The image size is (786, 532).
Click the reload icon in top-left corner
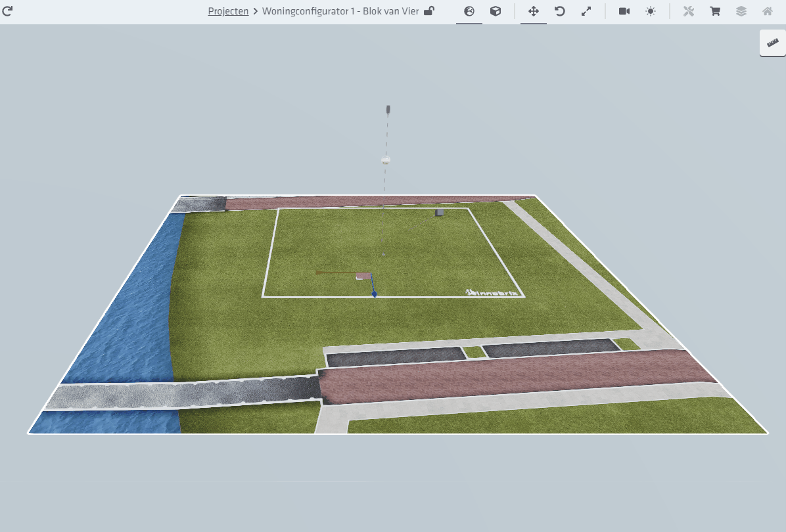point(9,11)
